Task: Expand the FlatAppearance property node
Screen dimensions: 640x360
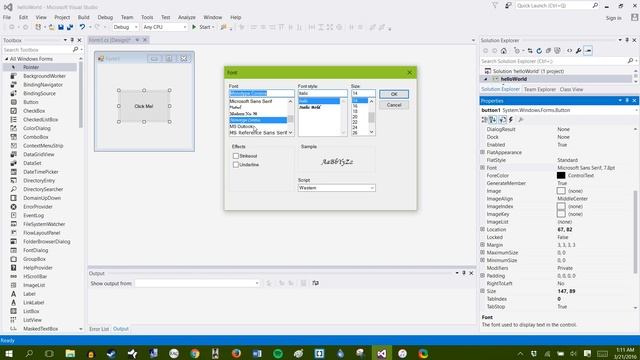Action: 482,152
